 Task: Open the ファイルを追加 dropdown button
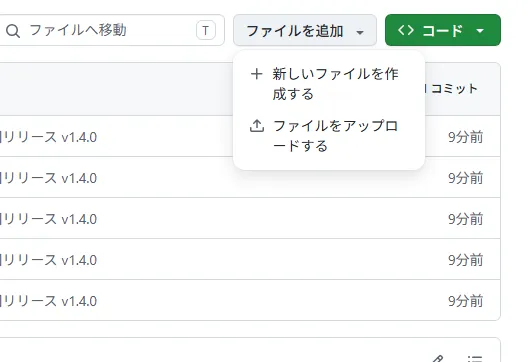coord(305,30)
